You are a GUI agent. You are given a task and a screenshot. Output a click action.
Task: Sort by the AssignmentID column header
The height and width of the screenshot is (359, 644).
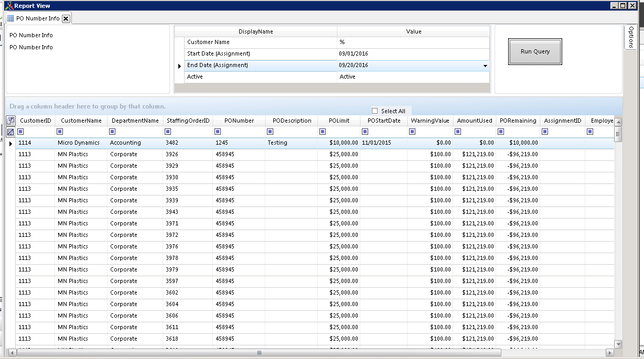coord(563,121)
